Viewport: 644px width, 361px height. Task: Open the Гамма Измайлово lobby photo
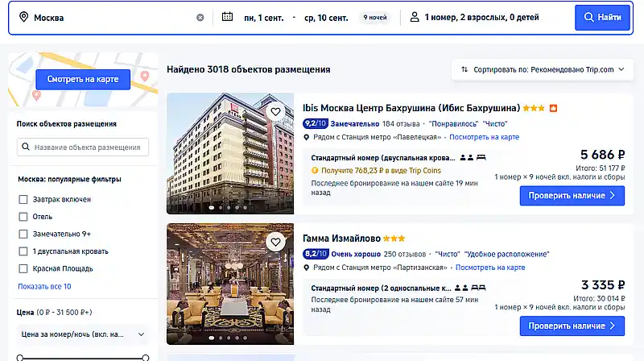click(230, 284)
